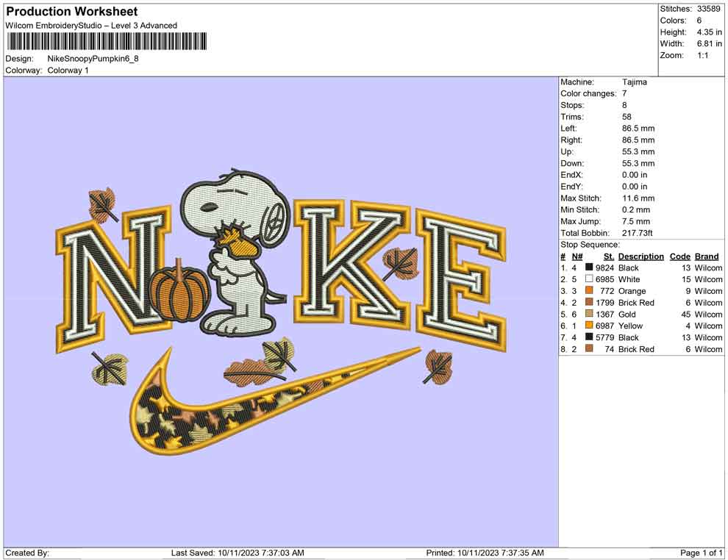Screen dimensions: 728x560
Task: Click the Brick Red swatch in stop 8
Action: tap(589, 348)
